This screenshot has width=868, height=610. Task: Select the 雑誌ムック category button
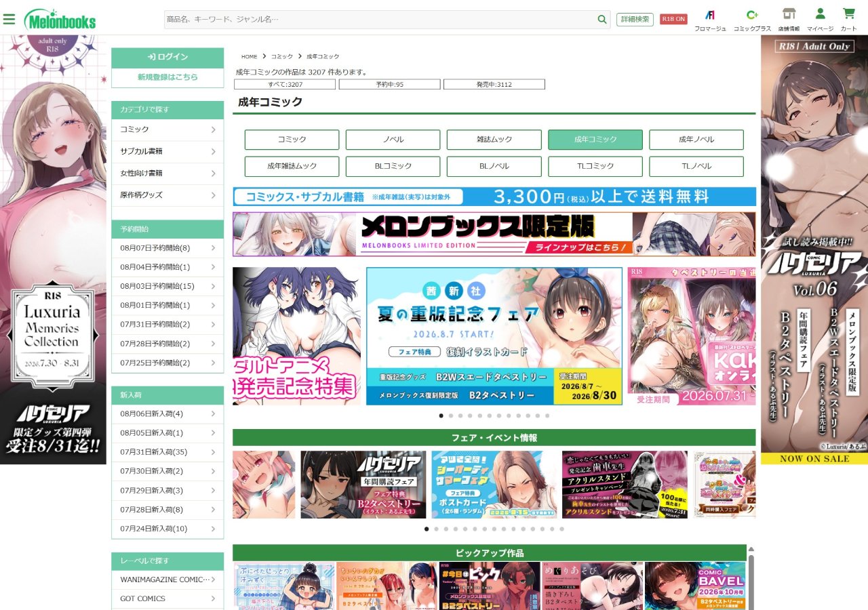[494, 140]
